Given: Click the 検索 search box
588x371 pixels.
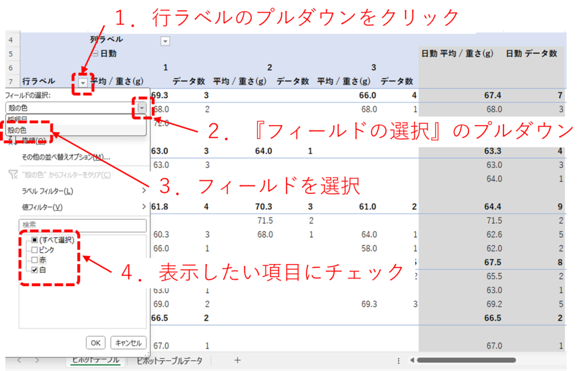Looking at the screenshot, I should (83, 225).
